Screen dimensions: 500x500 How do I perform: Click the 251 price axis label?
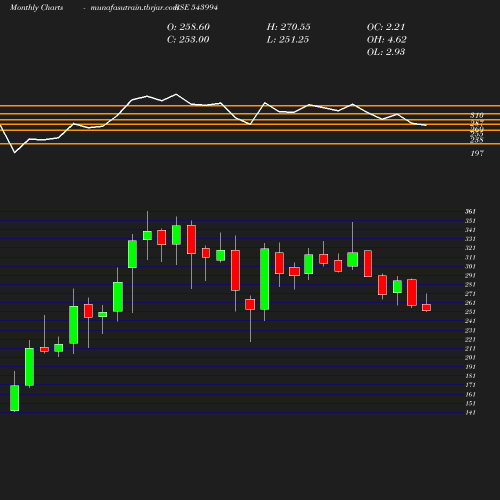[470, 312]
